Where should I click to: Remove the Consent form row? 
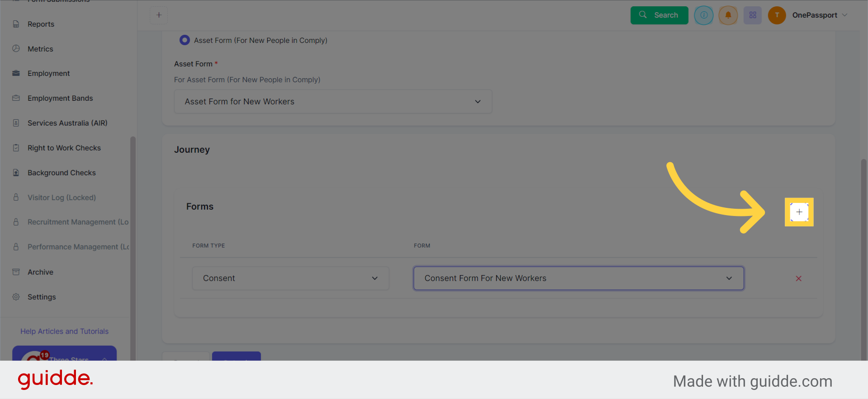tap(799, 278)
